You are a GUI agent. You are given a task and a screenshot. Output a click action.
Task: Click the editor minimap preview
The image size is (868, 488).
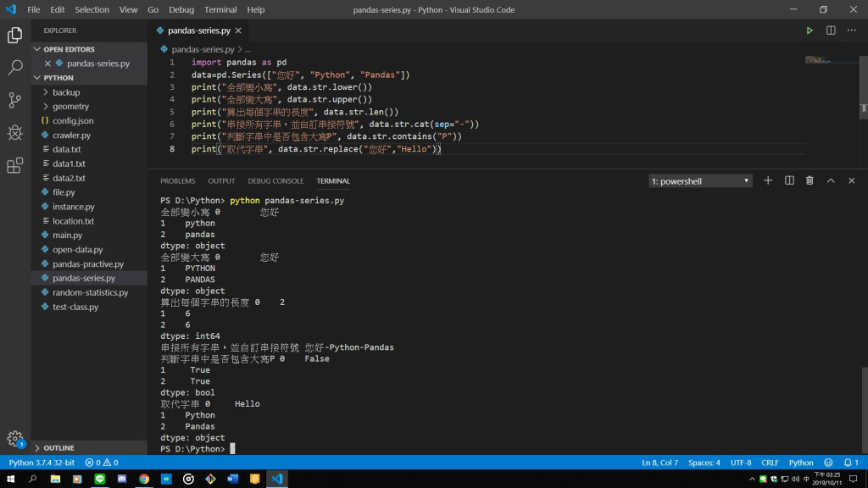[818, 60]
